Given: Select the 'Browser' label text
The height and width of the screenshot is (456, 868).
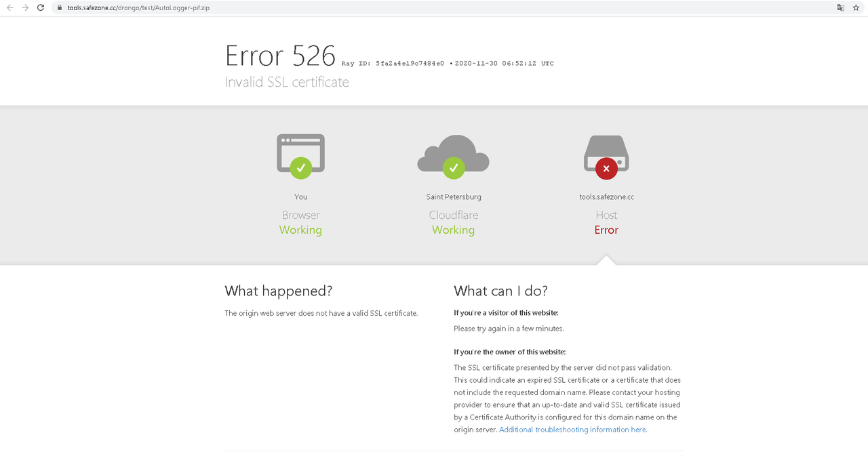Looking at the screenshot, I should pyautogui.click(x=300, y=215).
